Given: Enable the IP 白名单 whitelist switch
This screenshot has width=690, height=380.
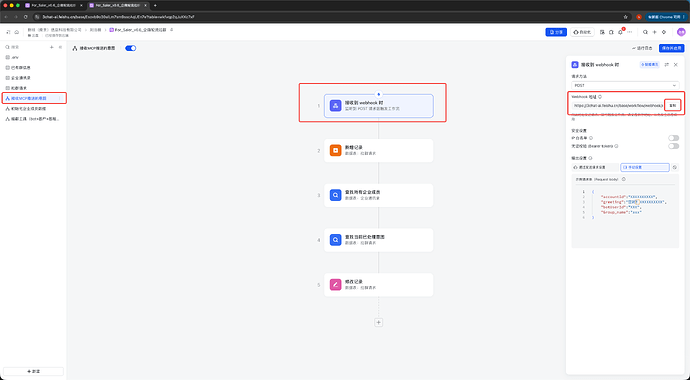Looking at the screenshot, I should pyautogui.click(x=673, y=138).
